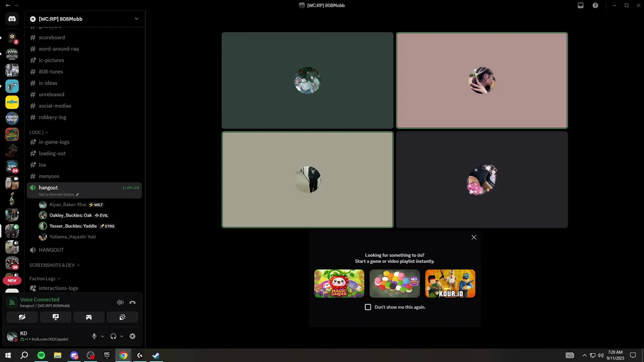Launch the Magic Garden activity
The image size is (644, 362).
(339, 284)
